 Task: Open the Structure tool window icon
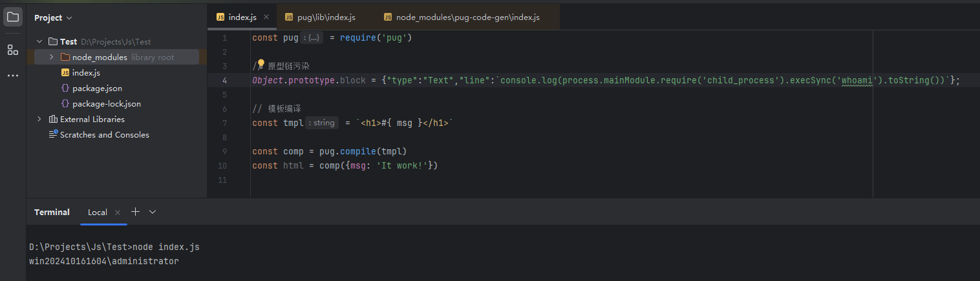click(x=13, y=50)
